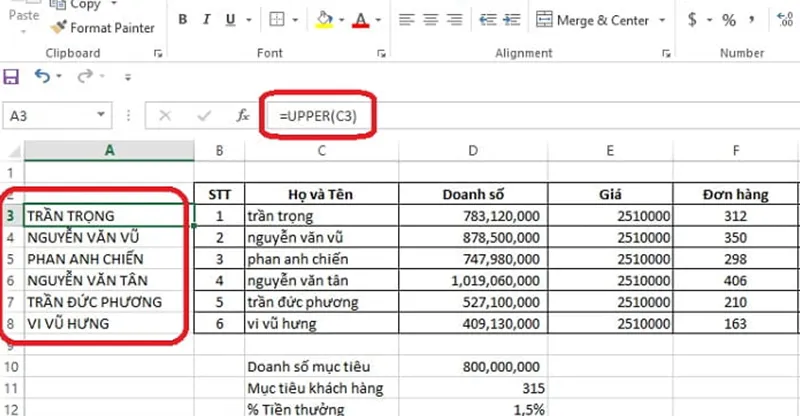Toggle Underline formatting

coord(231,20)
